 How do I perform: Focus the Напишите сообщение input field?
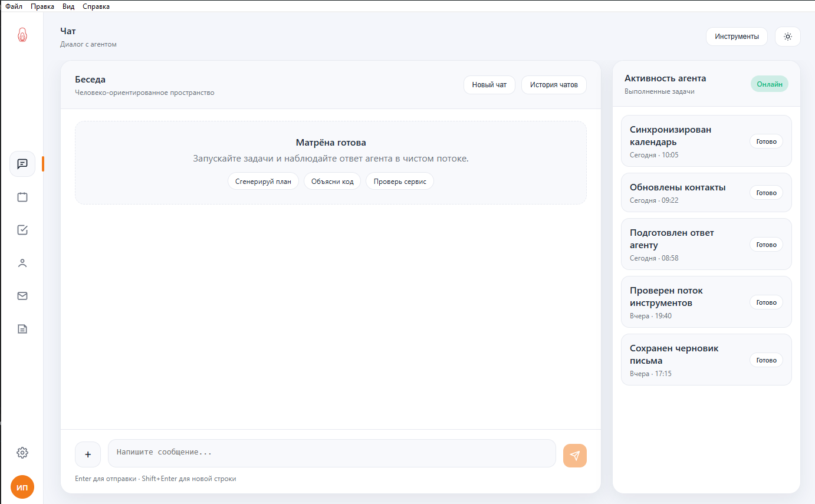coord(331,453)
